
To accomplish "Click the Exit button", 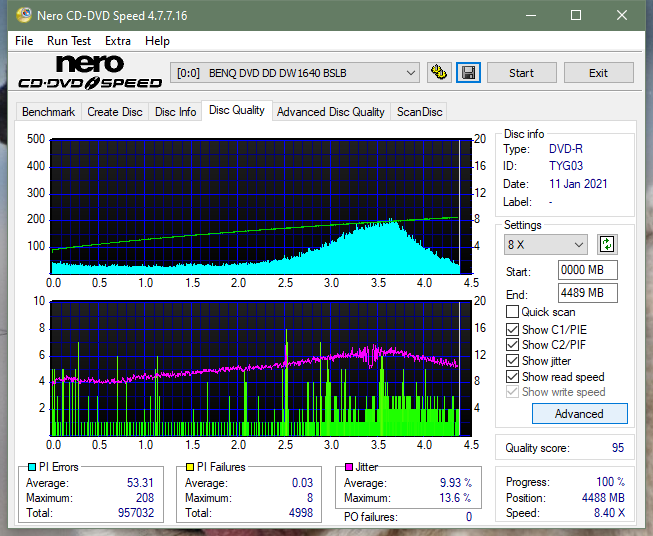I will 598,73.
